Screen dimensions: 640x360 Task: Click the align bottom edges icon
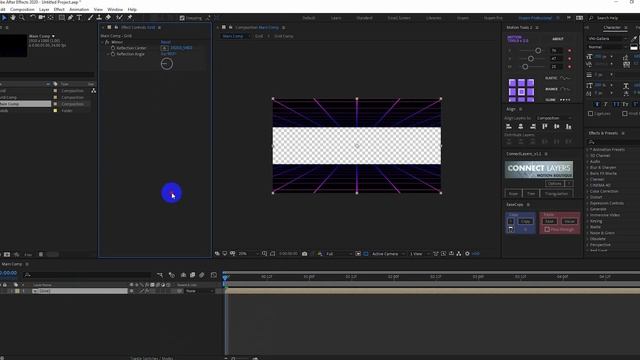coord(568,127)
